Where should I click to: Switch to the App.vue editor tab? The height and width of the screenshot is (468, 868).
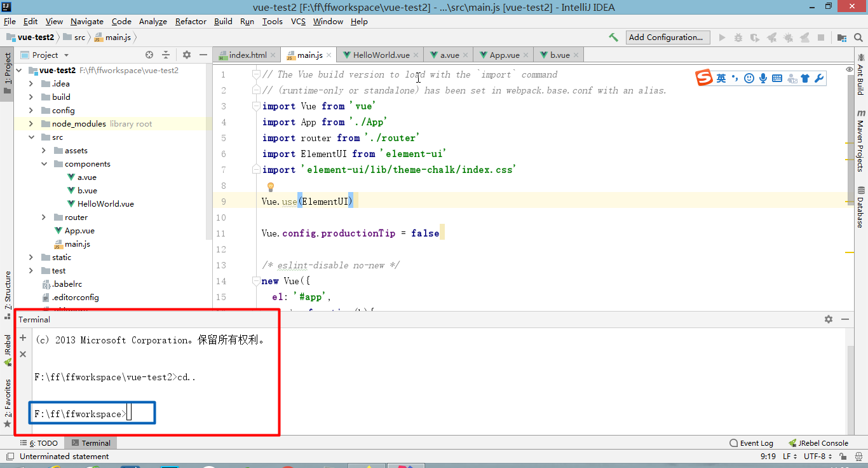point(505,55)
